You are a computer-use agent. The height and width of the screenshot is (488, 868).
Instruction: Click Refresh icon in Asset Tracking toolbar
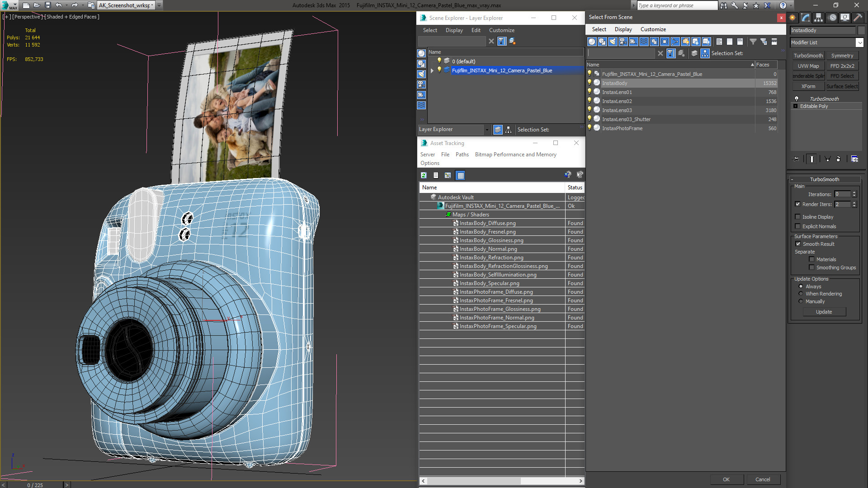click(x=424, y=175)
